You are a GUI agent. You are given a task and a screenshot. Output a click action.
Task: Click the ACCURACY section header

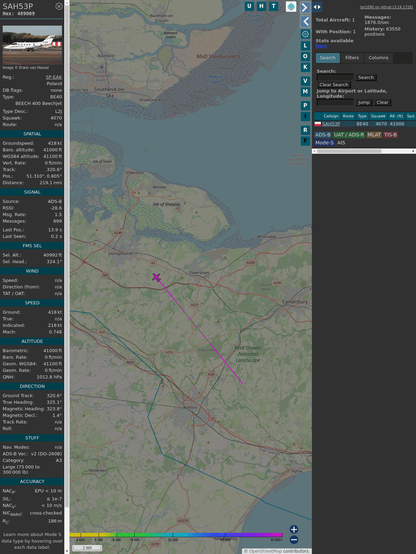pyautogui.click(x=32, y=482)
